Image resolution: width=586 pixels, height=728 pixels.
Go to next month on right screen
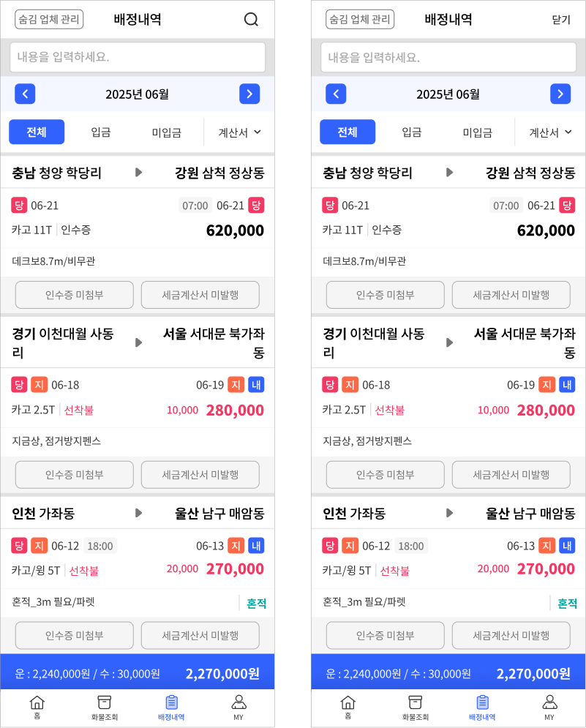(x=560, y=94)
